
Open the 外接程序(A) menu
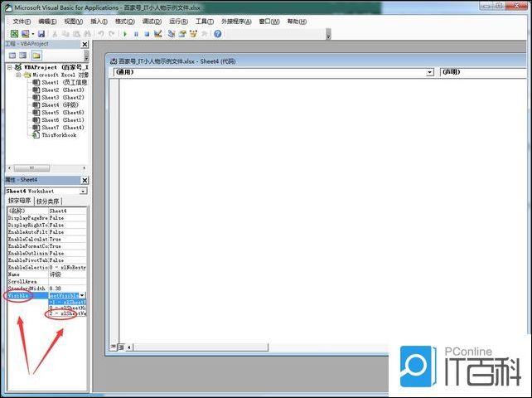point(236,22)
